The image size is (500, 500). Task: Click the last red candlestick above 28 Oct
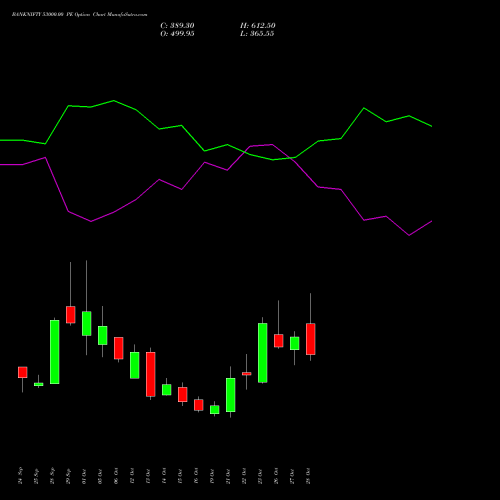coord(311,339)
